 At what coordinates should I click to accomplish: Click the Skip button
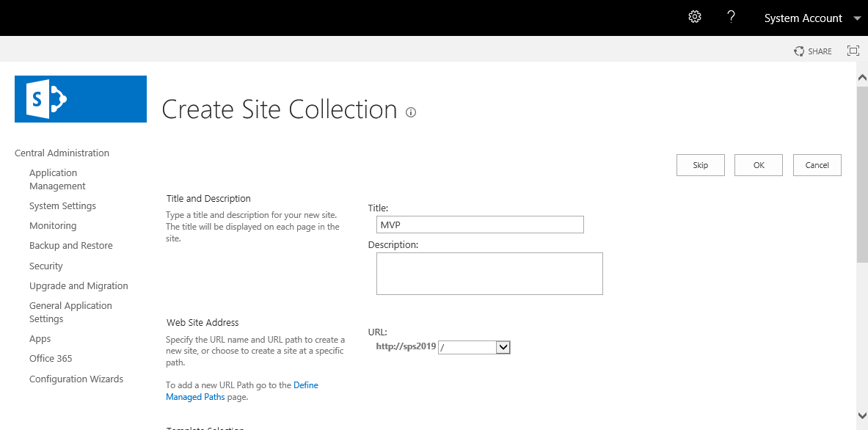click(700, 164)
